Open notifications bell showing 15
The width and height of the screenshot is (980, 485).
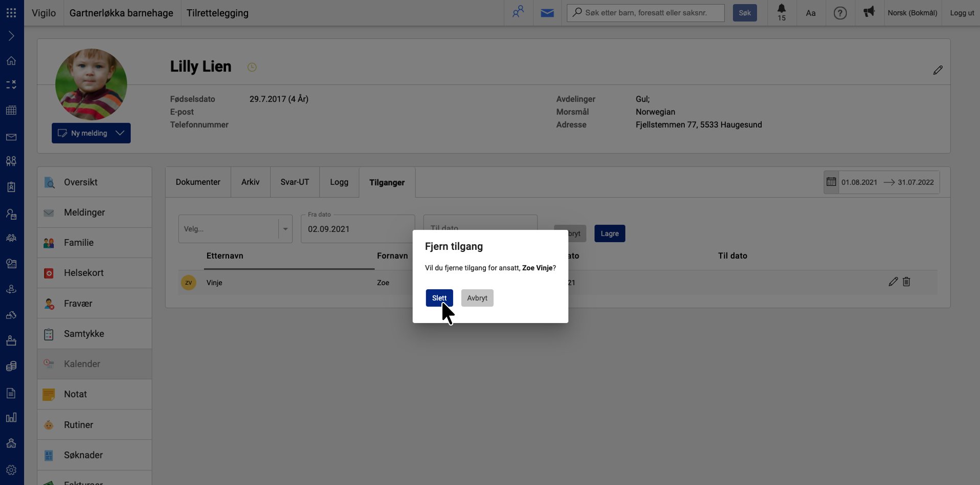(x=781, y=12)
